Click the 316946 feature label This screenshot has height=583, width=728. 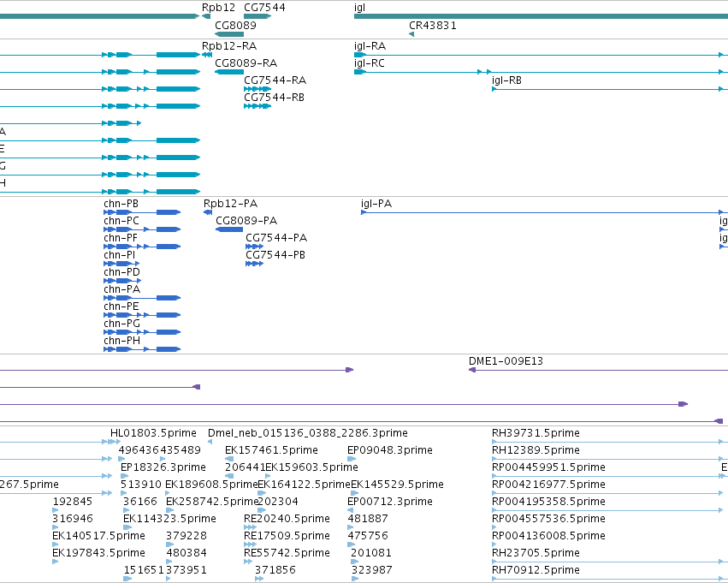(x=73, y=519)
